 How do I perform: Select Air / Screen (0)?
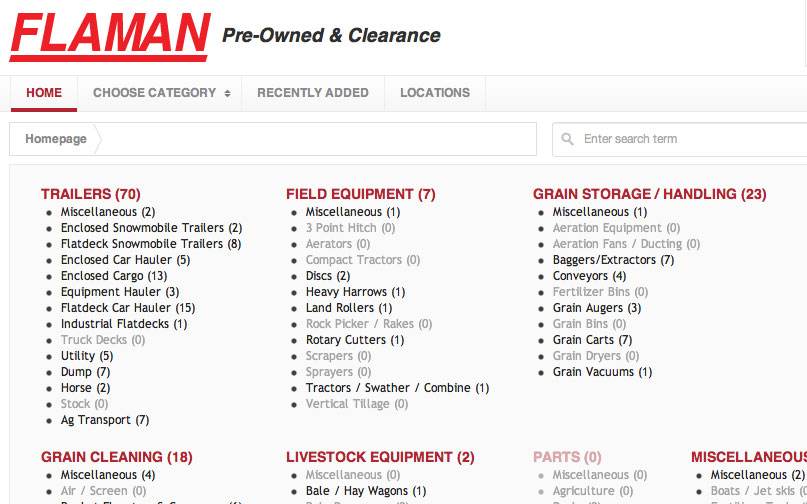click(103, 491)
